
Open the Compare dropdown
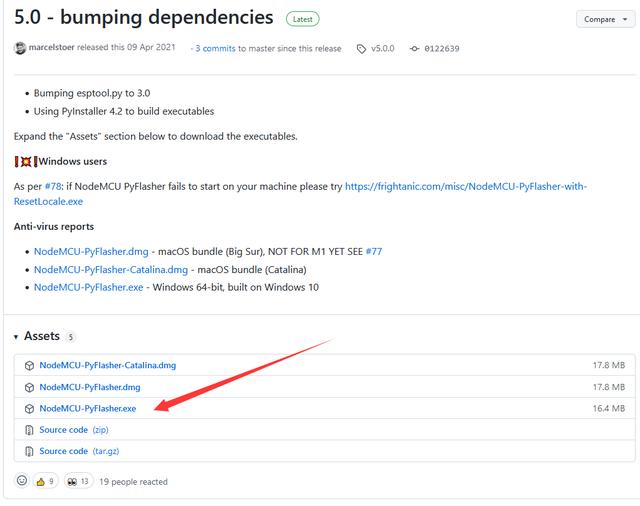(x=605, y=19)
